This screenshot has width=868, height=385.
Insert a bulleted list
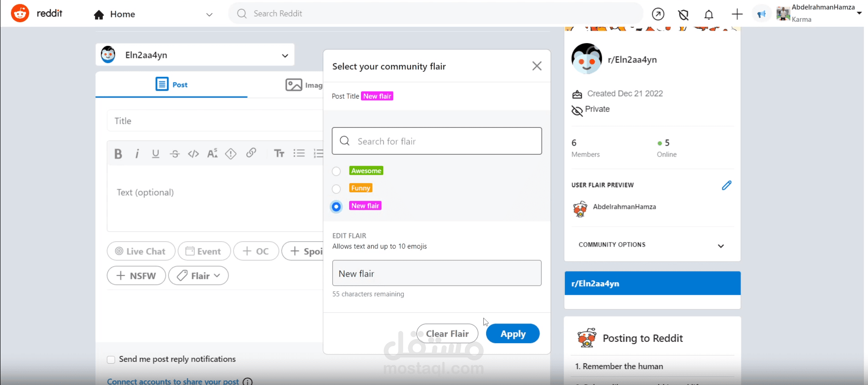[x=299, y=153]
